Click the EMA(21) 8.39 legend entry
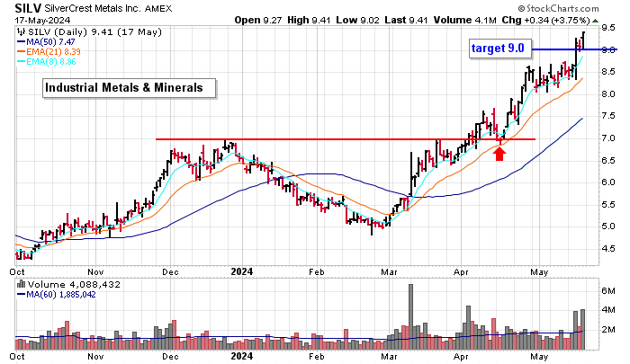 pyautogui.click(x=49, y=52)
